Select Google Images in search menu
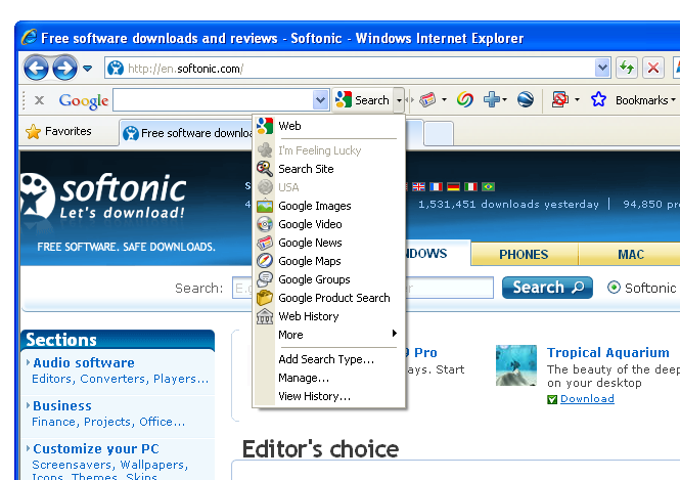This screenshot has width=680, height=480. (x=329, y=206)
